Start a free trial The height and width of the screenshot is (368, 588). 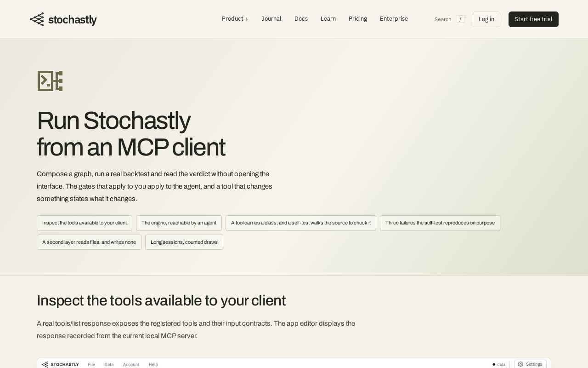[x=533, y=19]
